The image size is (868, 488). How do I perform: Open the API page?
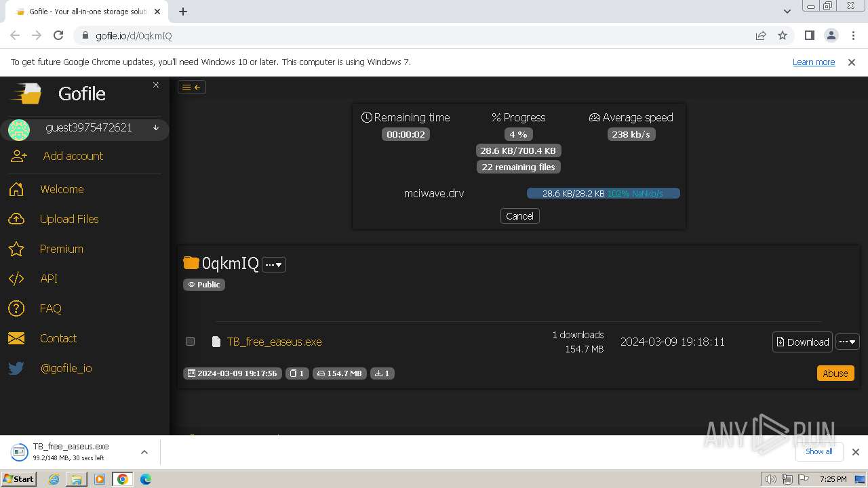(49, 279)
